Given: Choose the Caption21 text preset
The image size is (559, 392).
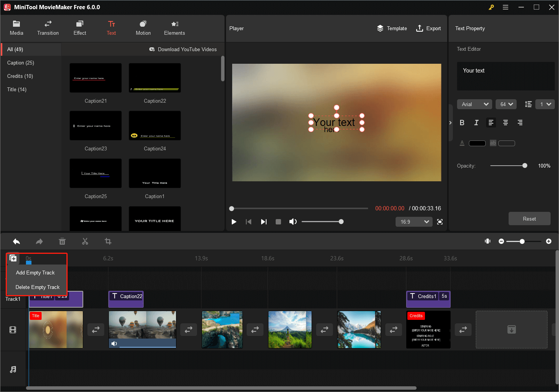Looking at the screenshot, I should [x=95, y=78].
